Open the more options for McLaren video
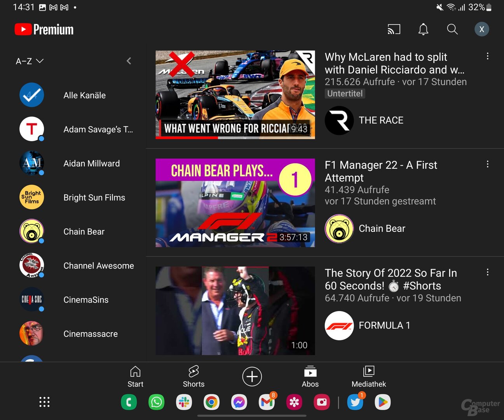504x420 pixels. (x=487, y=56)
